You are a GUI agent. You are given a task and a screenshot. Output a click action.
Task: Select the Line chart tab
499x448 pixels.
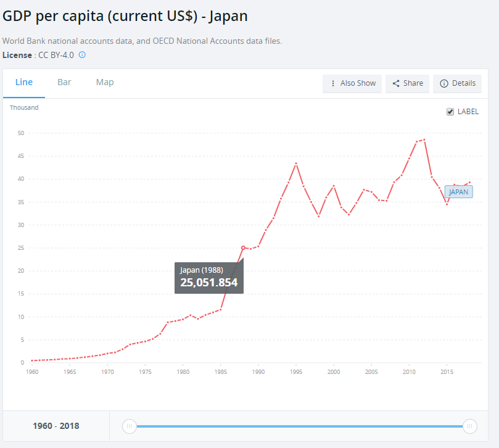[24, 81]
